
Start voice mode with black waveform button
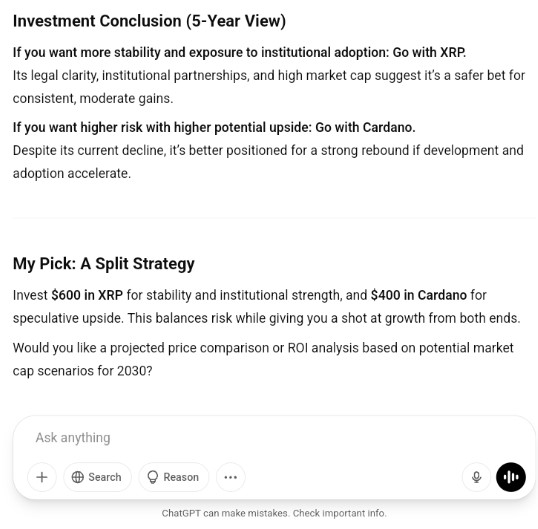[511, 477]
